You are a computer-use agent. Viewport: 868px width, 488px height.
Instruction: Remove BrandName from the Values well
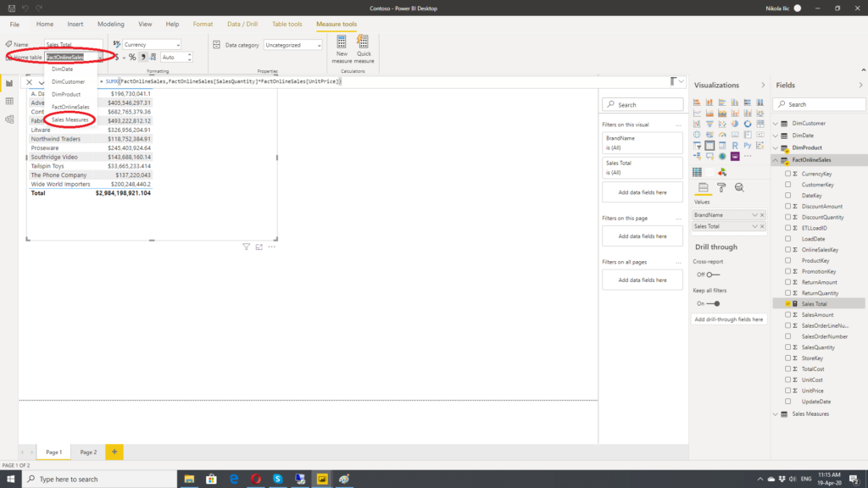(x=762, y=214)
